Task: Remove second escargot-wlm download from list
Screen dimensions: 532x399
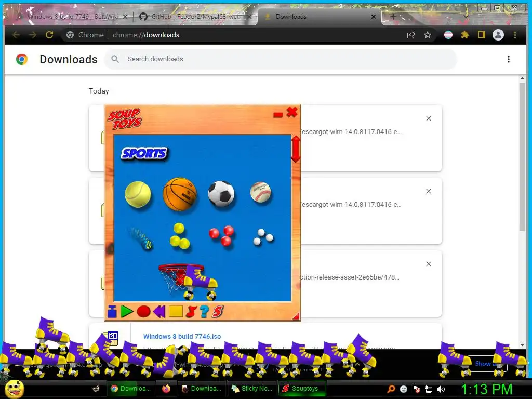Action: 429,191
